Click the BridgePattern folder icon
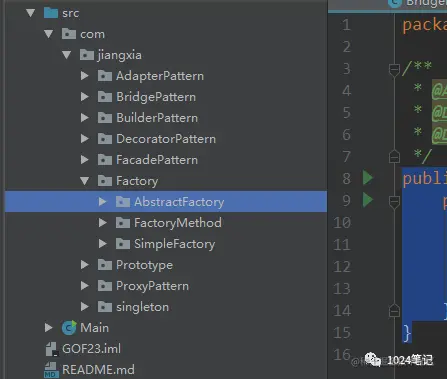 coord(105,97)
